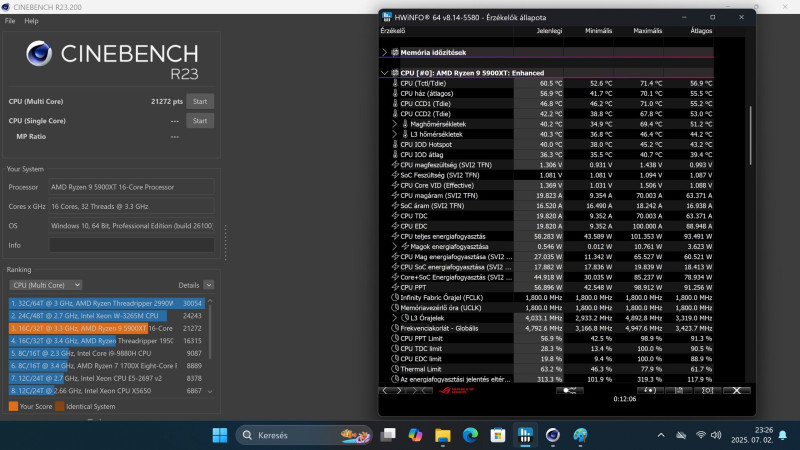
Task: Select ranking row Intel Xeon CPU X5650 6867
Action: (x=106, y=391)
